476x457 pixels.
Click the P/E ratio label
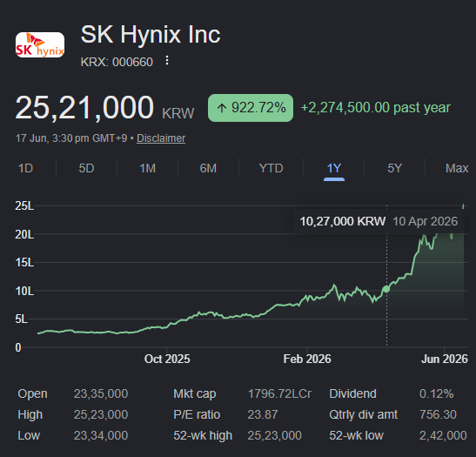point(197,414)
